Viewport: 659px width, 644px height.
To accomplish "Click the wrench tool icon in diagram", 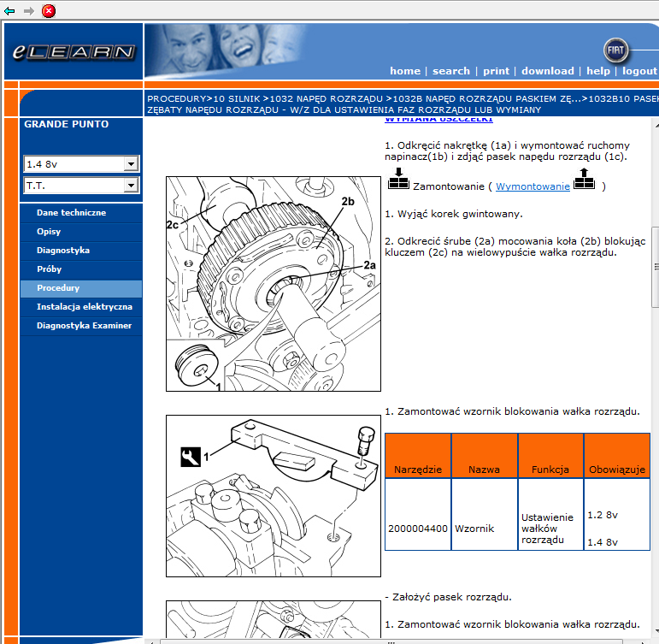I will pyautogui.click(x=190, y=457).
